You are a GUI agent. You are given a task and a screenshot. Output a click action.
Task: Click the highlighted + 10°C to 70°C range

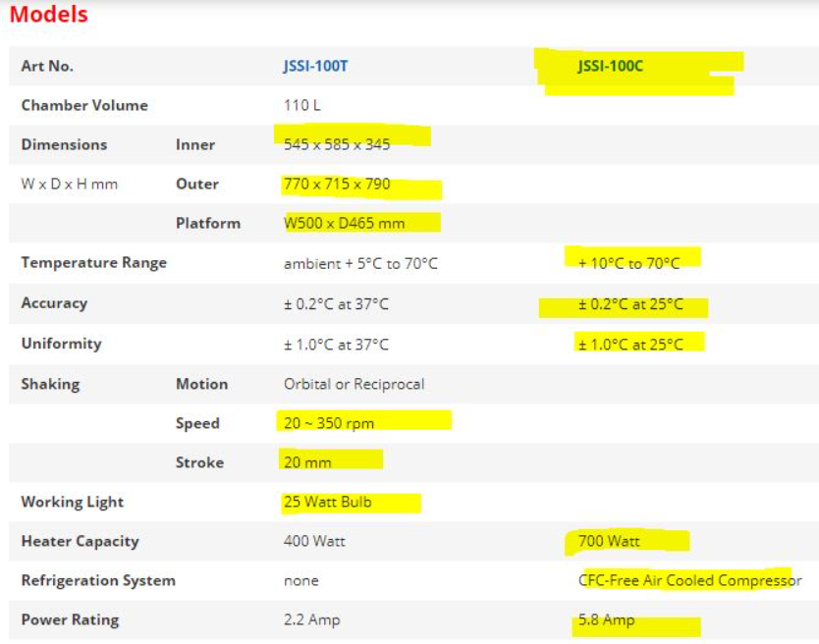coord(628,263)
